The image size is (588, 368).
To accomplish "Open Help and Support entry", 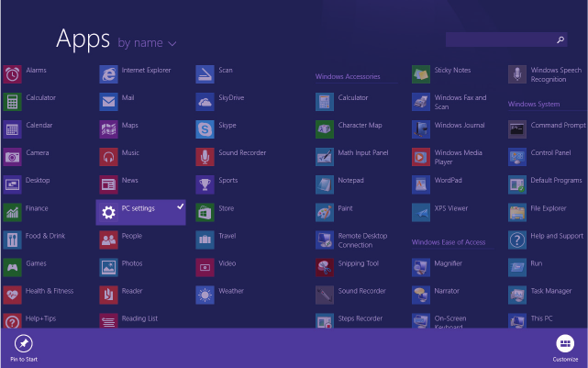I will pyautogui.click(x=547, y=240).
